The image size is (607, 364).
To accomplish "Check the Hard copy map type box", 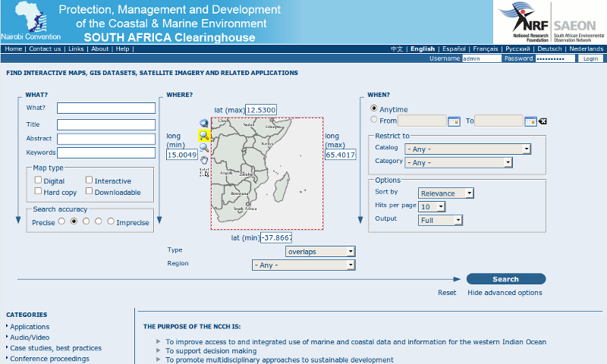I will 38,191.
